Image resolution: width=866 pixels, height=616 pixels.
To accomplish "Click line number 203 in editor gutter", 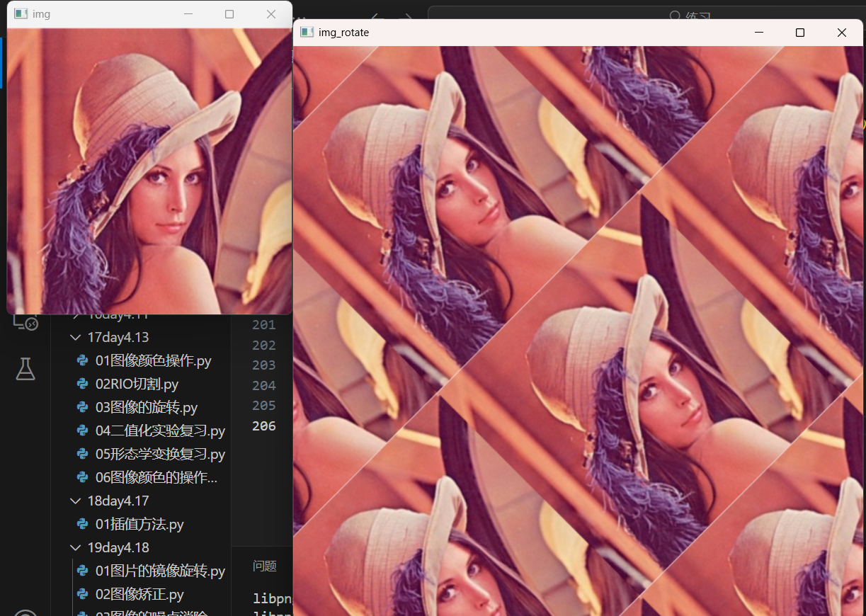I will (x=264, y=365).
